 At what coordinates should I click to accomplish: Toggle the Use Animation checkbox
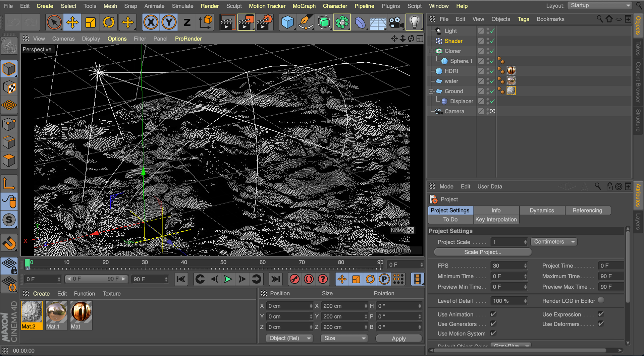tap(493, 314)
